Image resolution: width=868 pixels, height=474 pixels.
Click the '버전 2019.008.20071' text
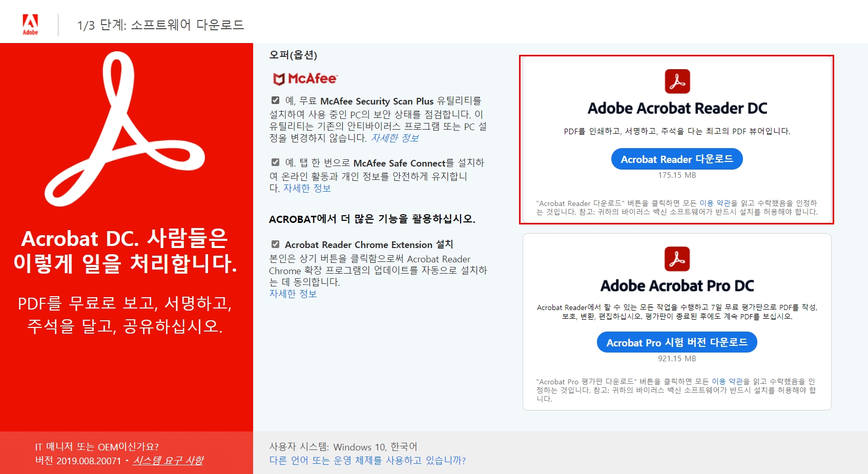pos(78,461)
